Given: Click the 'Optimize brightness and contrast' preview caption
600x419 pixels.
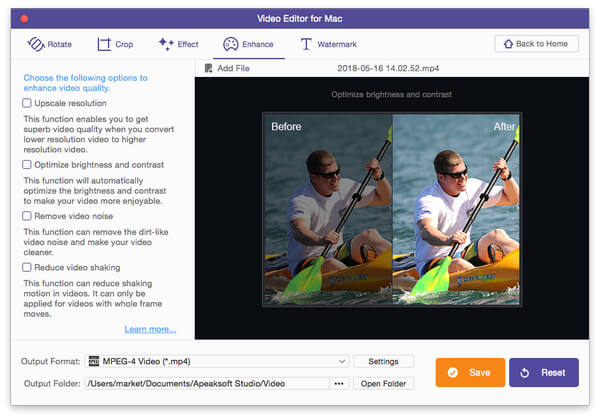Looking at the screenshot, I should pos(391,94).
